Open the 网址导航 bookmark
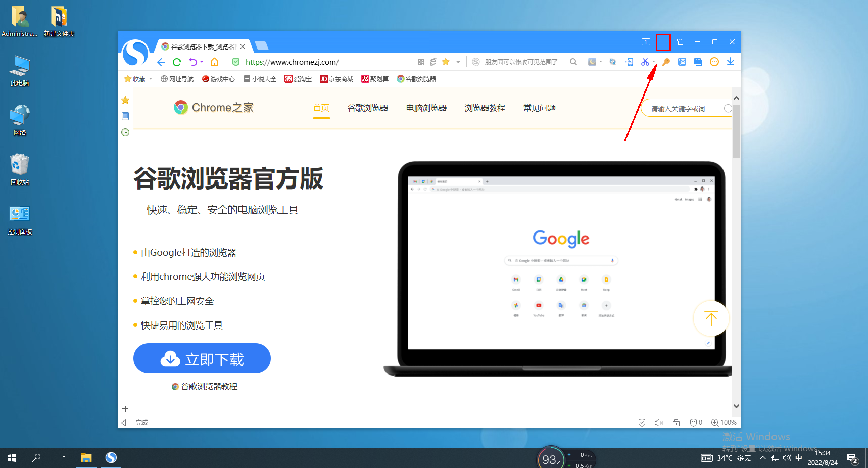The width and height of the screenshot is (868, 468). click(x=177, y=79)
